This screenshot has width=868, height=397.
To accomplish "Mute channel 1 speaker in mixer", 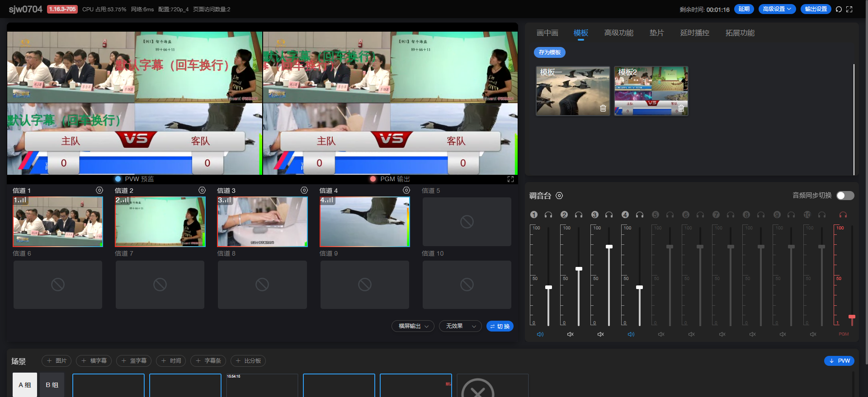I will (x=540, y=334).
